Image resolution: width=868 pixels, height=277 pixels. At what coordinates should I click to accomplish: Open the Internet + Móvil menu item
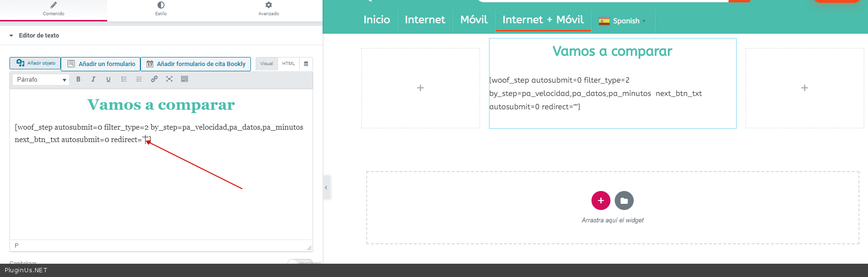point(543,20)
